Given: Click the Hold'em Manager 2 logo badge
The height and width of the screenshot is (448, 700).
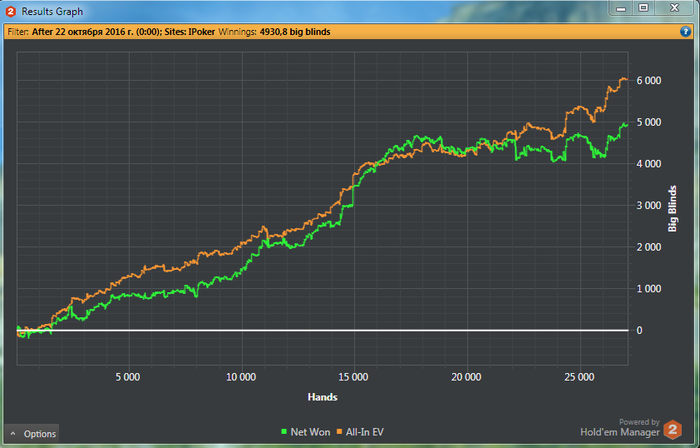Looking at the screenshot, I should [x=673, y=430].
